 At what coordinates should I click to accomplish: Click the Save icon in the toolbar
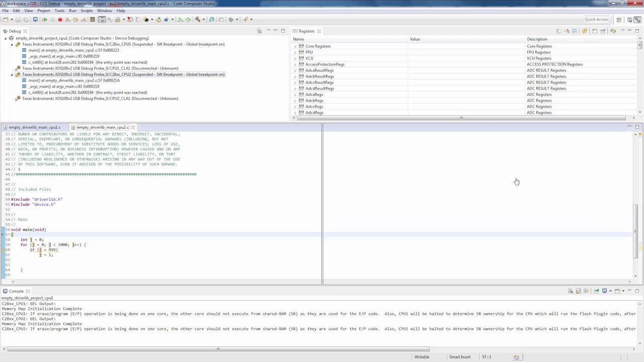click(18, 20)
